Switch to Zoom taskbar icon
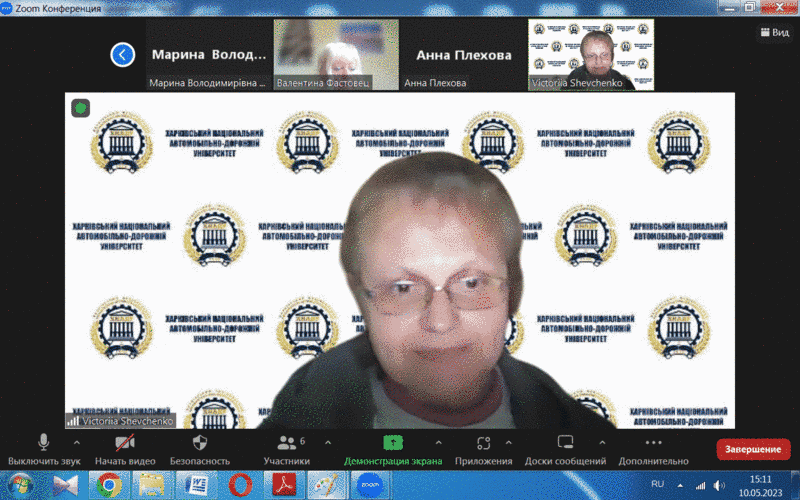Viewport: 800px width, 500px height. pos(370,485)
